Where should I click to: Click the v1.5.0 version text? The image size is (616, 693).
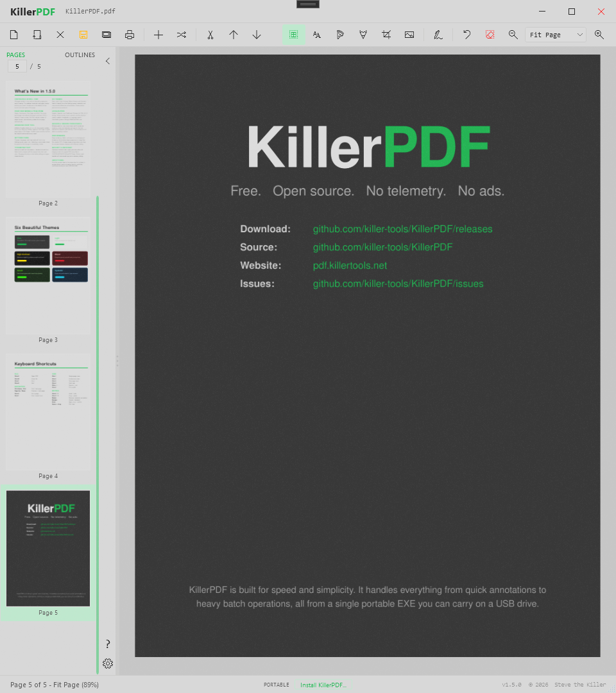click(x=511, y=685)
